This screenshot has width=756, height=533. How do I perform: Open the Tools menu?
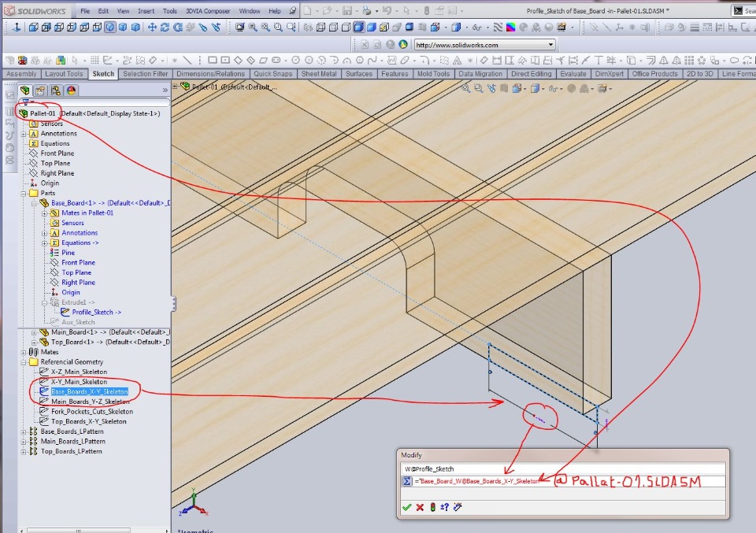tap(170, 10)
